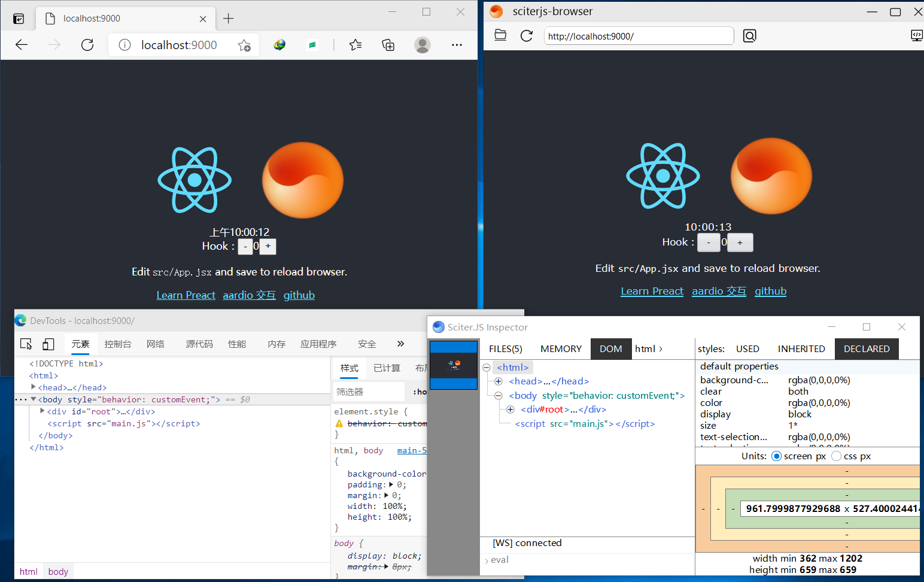The width and height of the screenshot is (924, 582).
Task: Switch to 控制台 tab in DevTools
Action: (x=117, y=344)
